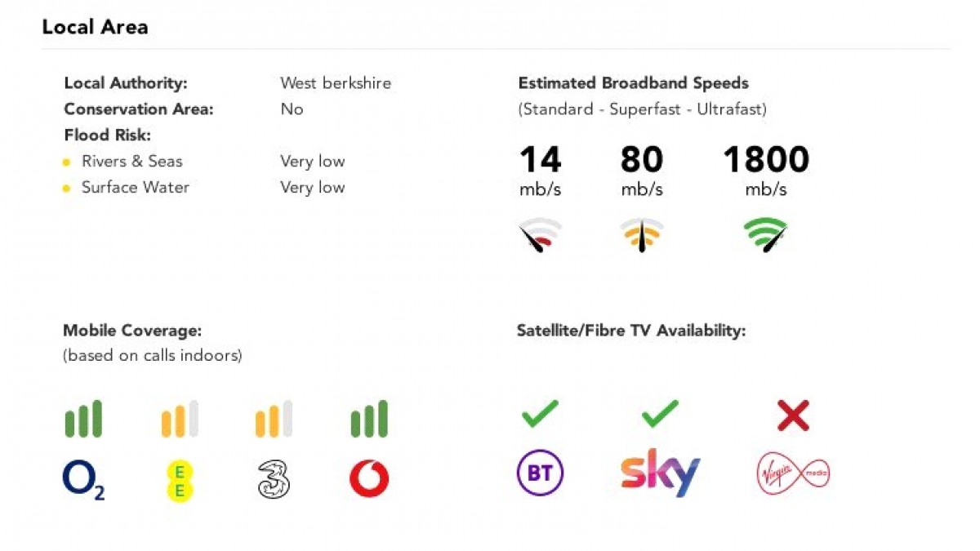Click the red Vodafone logo
Screen dimensions: 980x551
click(x=369, y=479)
